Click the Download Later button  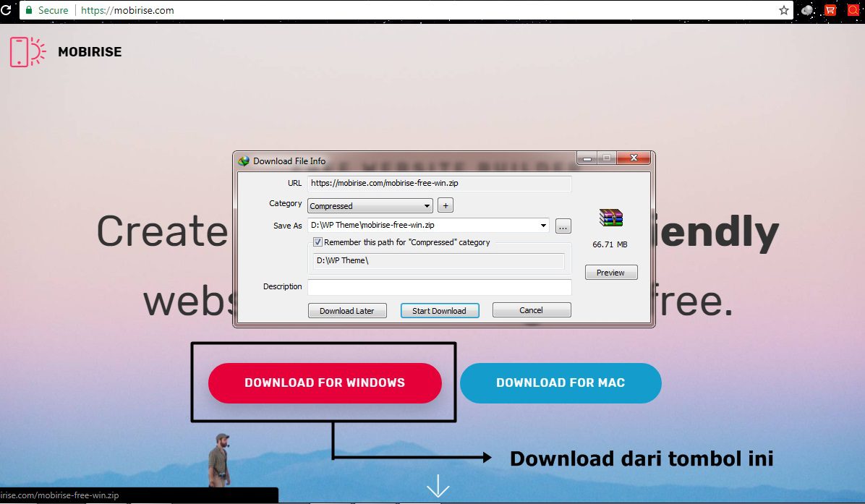(347, 310)
